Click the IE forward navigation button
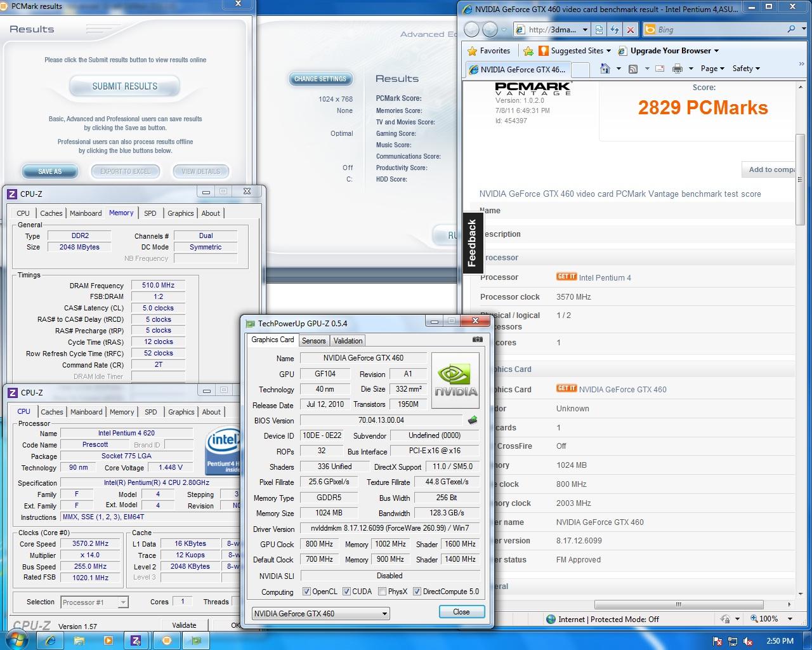This screenshot has height=650, width=812. [490, 29]
